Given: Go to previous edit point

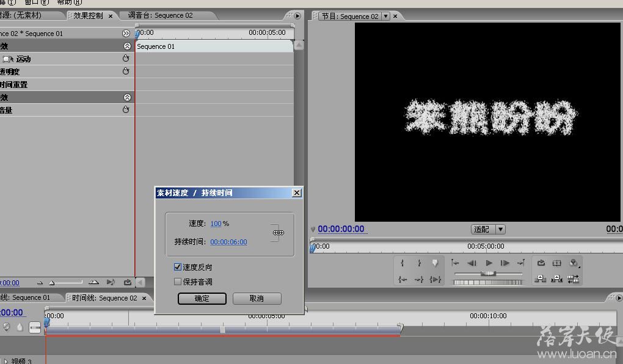Looking at the screenshot, I should tap(455, 263).
